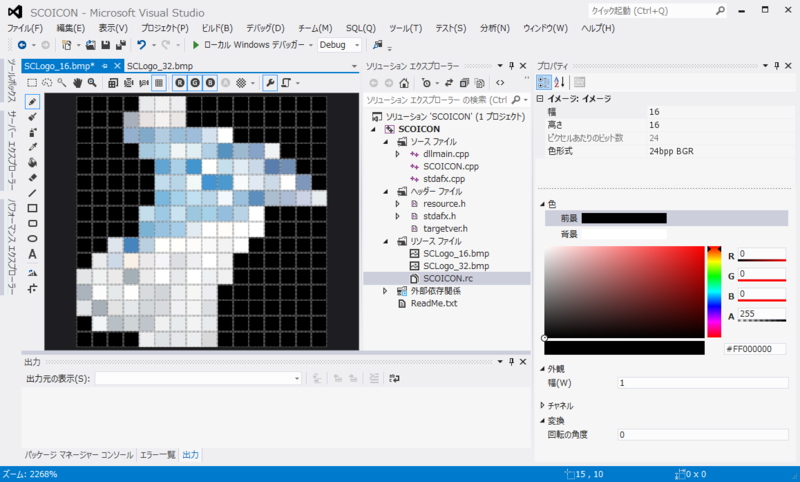Click Collapse All in Solution Explorer toolbar

464,83
